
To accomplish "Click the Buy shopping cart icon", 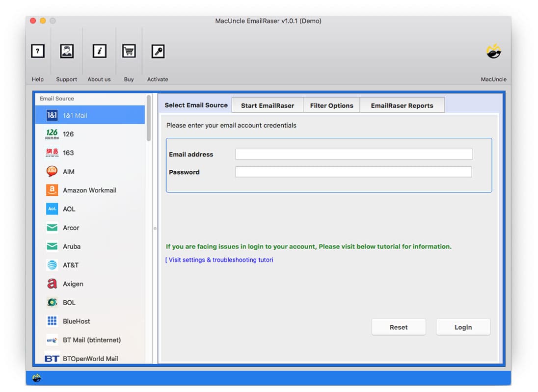I will (x=129, y=51).
